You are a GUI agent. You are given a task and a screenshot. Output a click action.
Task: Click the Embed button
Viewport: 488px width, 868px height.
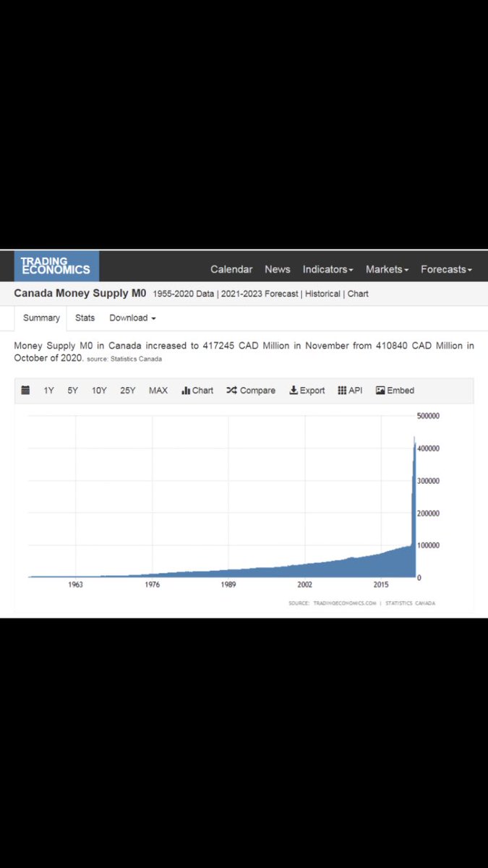coord(395,391)
